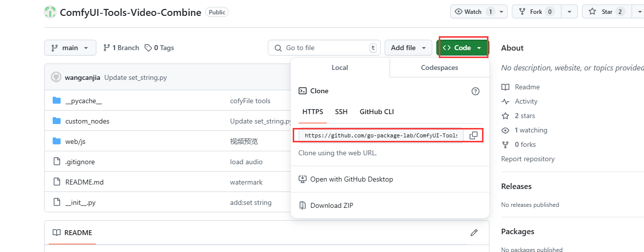Open the custom_nodes folder name
This screenshot has width=644, height=252.
[87, 121]
